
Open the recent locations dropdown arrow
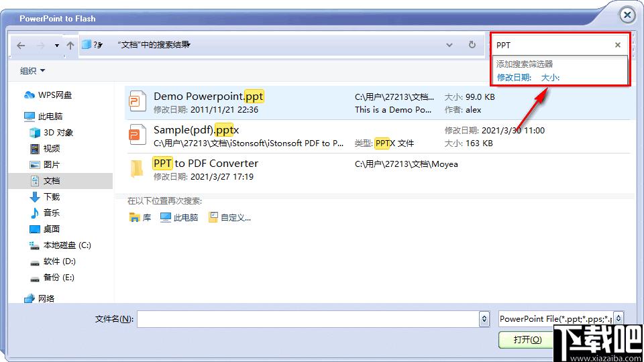click(x=56, y=46)
